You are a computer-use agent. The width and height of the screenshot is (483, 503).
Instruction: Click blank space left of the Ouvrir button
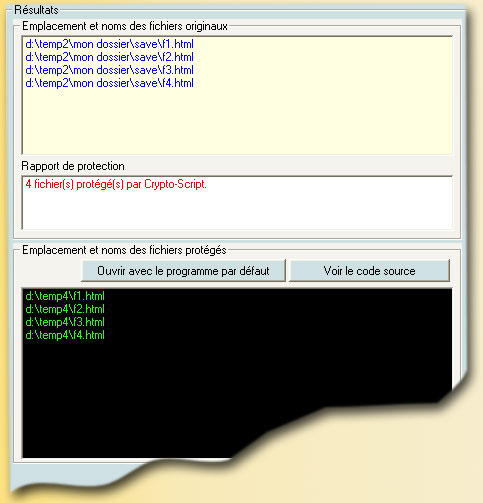(50, 271)
